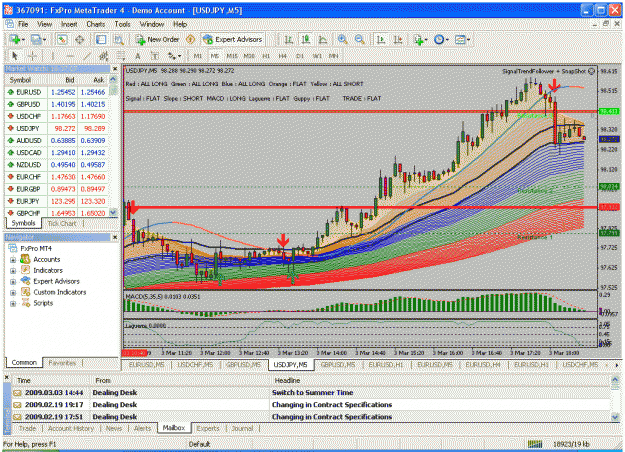The height and width of the screenshot is (452, 625).
Task: Switch to the Favorites tab in Navigator
Action: (x=62, y=363)
